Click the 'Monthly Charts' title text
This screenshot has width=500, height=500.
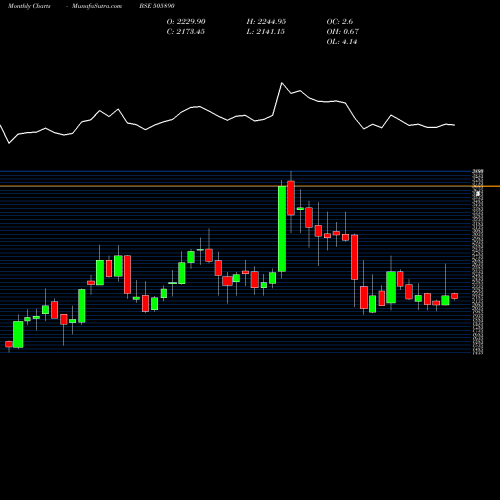[29, 6]
